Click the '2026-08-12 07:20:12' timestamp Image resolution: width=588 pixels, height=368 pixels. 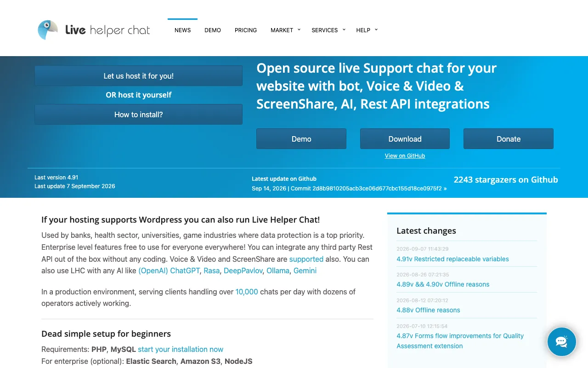[423, 300]
